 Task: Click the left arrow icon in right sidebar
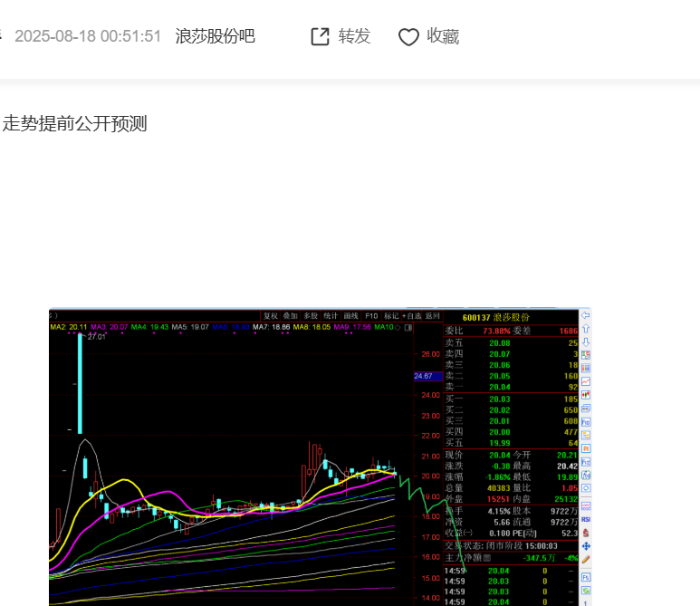tap(586, 315)
